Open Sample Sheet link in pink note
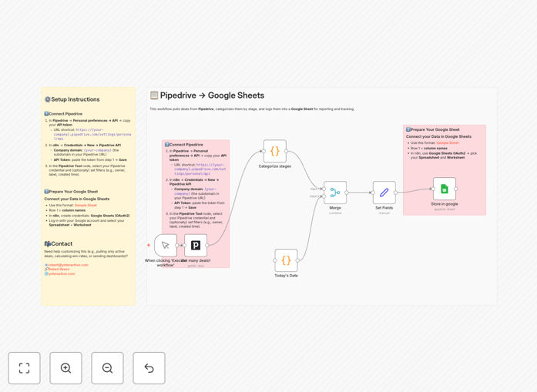 pyautogui.click(x=448, y=142)
